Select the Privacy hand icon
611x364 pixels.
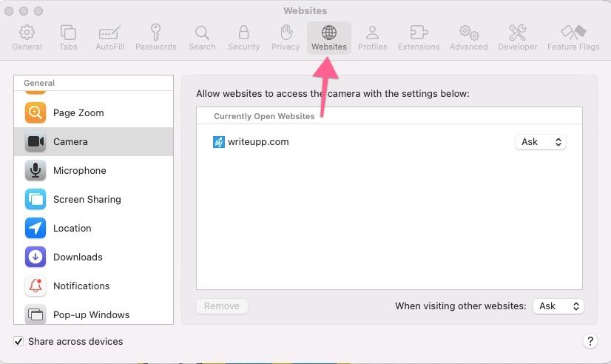(x=286, y=38)
